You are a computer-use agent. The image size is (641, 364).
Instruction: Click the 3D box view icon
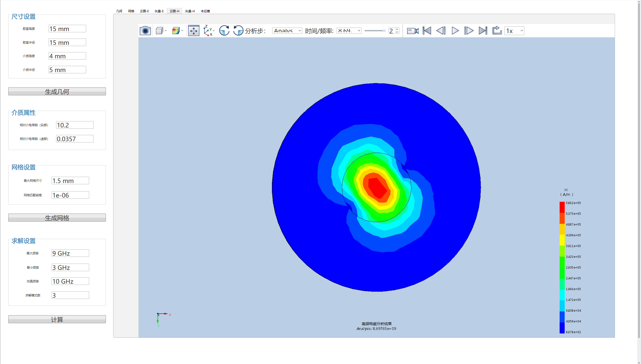[x=159, y=31]
